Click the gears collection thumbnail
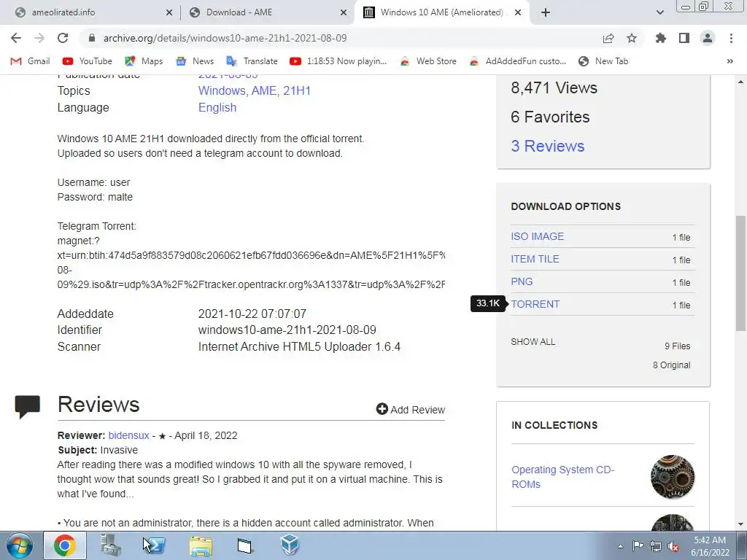747x560 pixels. pyautogui.click(x=672, y=477)
